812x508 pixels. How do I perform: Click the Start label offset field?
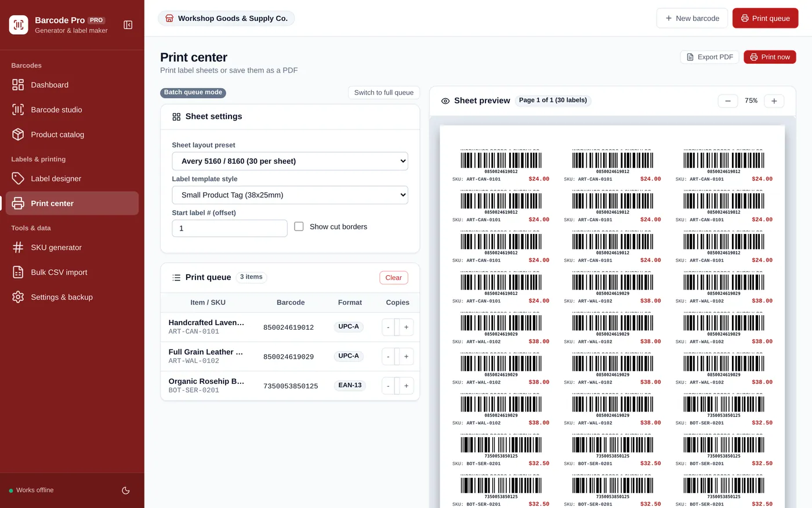coord(230,228)
